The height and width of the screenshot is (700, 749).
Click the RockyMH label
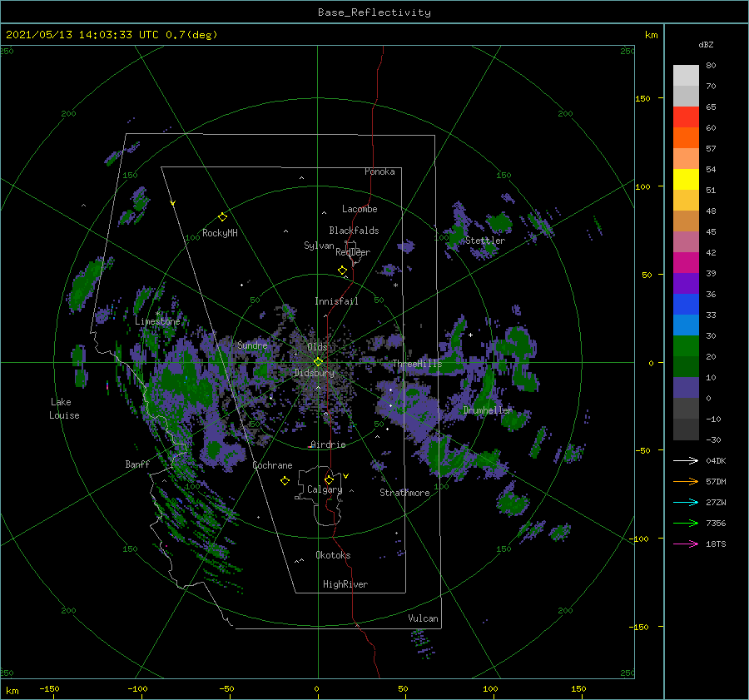[x=220, y=233]
